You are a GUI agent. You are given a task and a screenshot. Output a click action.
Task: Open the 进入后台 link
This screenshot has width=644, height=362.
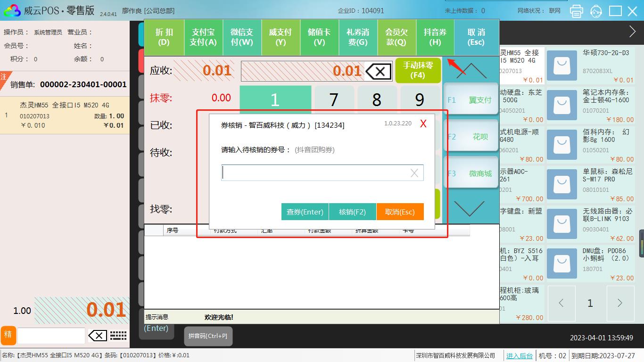519,356
